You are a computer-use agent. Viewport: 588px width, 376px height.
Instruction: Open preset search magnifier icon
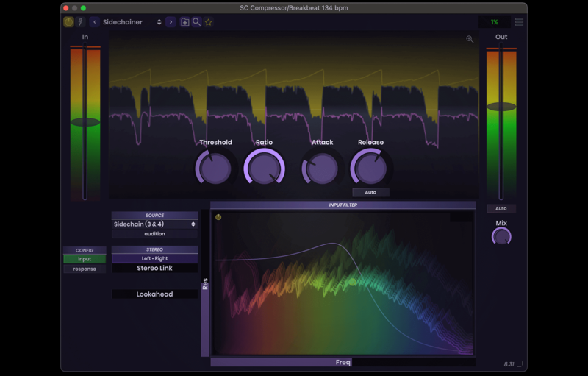point(196,22)
